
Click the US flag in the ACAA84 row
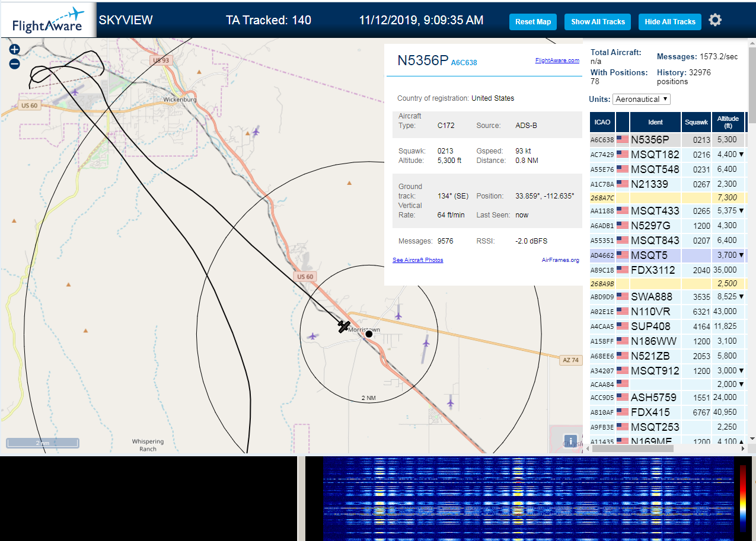click(x=622, y=384)
